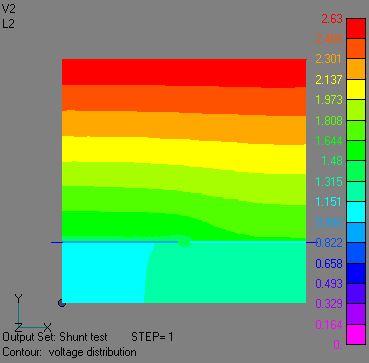
Task: Click the legend value 2.301
Action: (329, 59)
